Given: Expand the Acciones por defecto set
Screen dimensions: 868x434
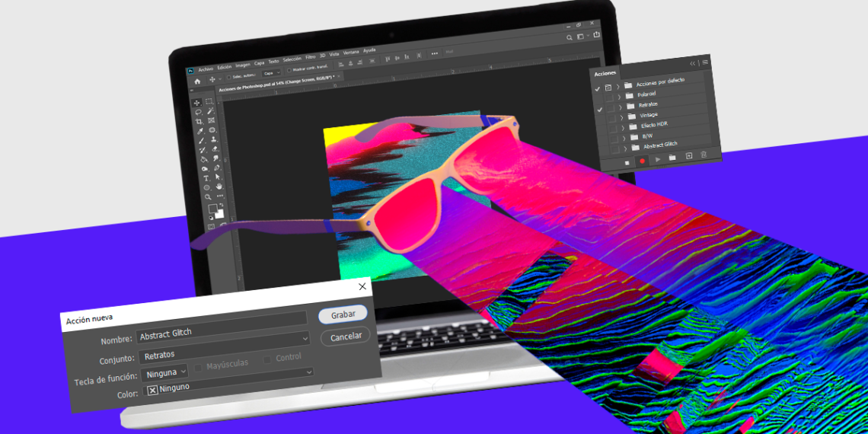Looking at the screenshot, I should click(x=617, y=87).
